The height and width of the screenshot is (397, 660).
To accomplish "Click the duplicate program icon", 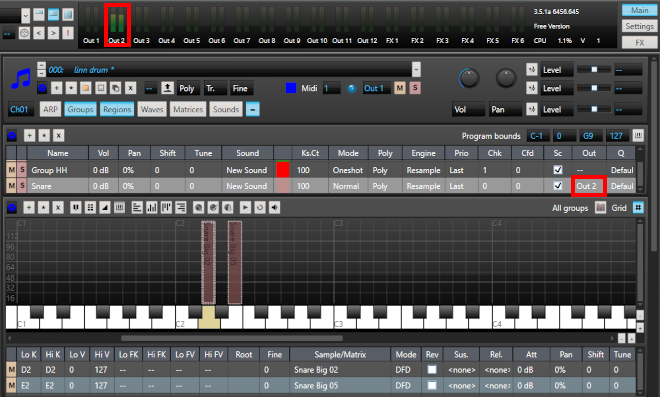I will tap(115, 88).
